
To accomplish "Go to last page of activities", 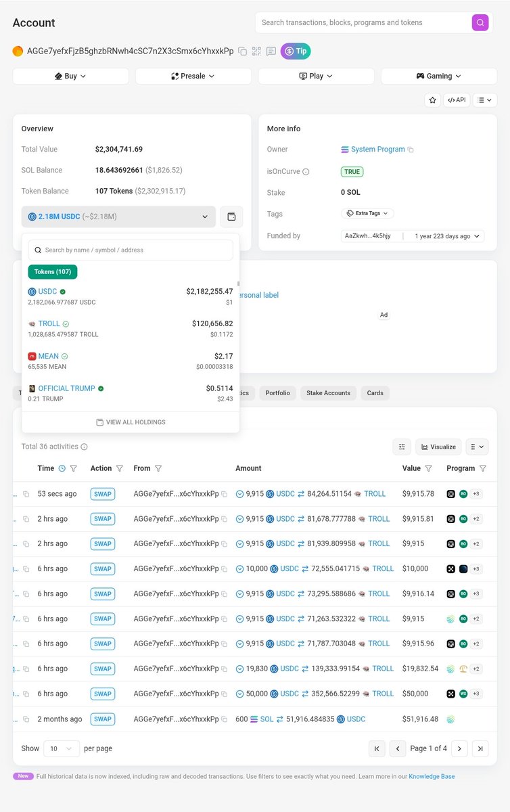I will (x=480, y=748).
